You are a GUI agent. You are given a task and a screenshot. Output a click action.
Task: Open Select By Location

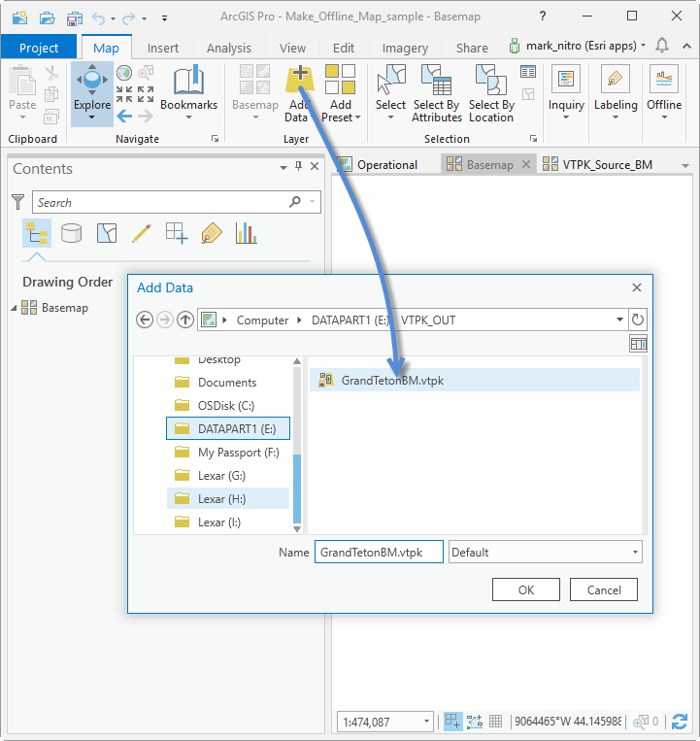[491, 93]
